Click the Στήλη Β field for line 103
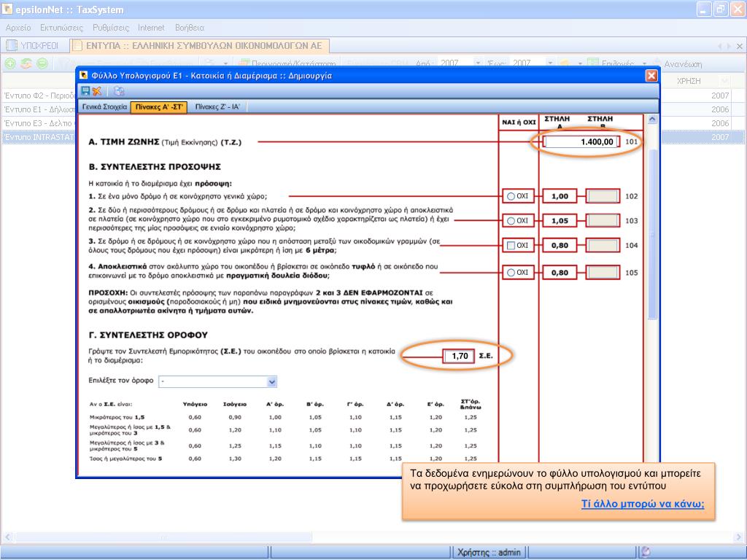This screenshot has width=747, height=560. pos(603,221)
